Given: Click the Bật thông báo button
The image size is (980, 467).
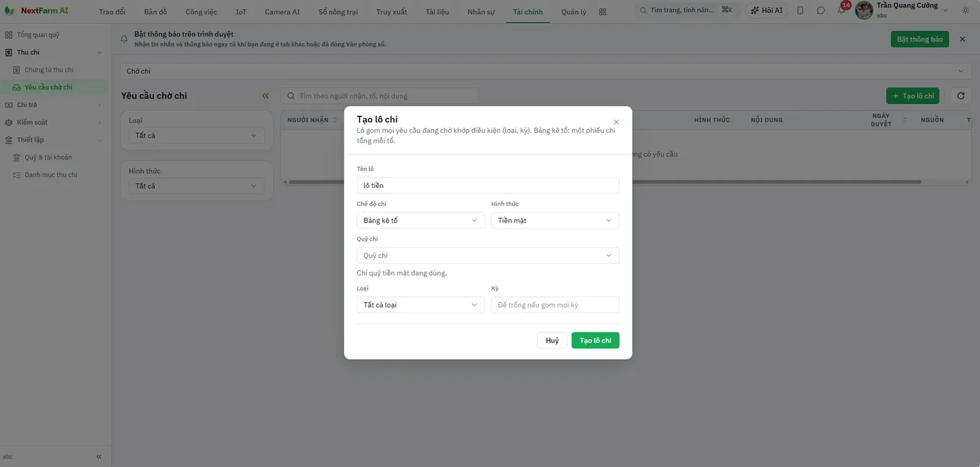Looking at the screenshot, I should point(919,39).
